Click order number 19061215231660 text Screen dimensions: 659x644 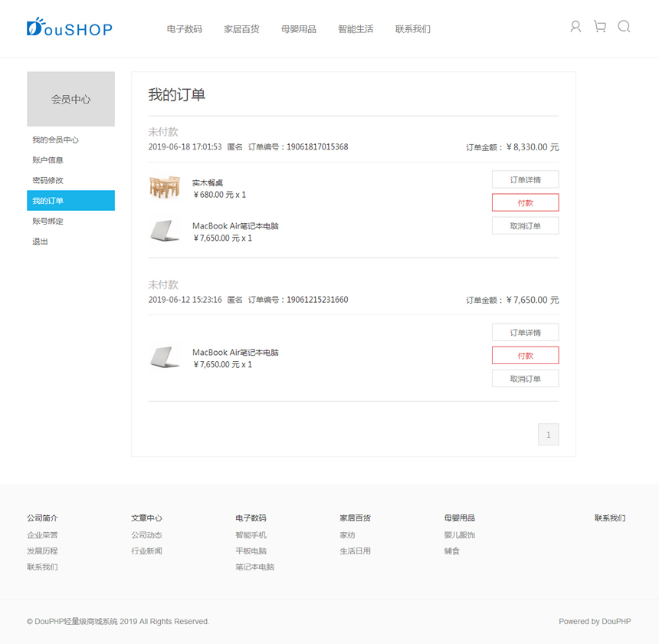(317, 300)
